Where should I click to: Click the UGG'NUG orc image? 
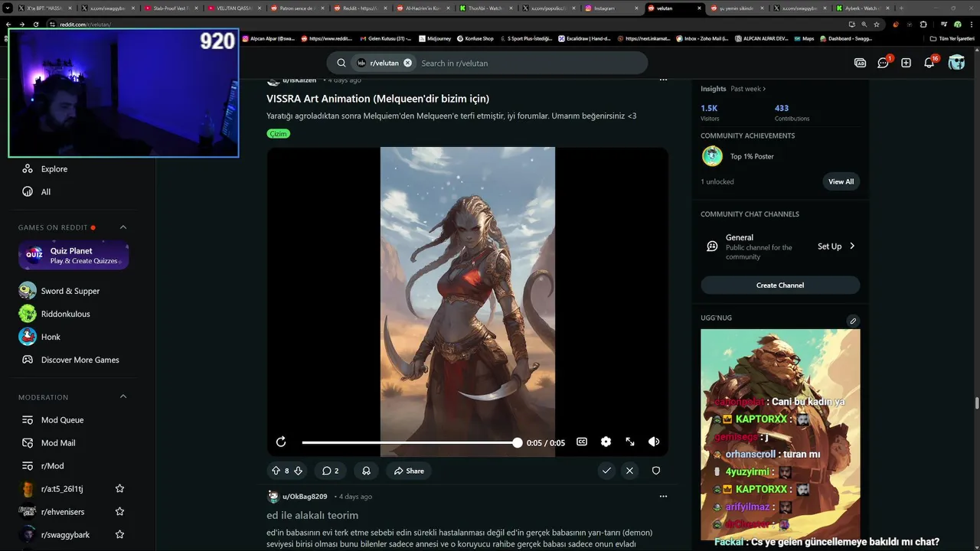pos(780,435)
